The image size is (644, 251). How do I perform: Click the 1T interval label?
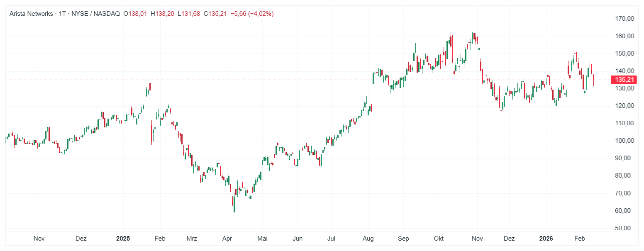tap(62, 14)
